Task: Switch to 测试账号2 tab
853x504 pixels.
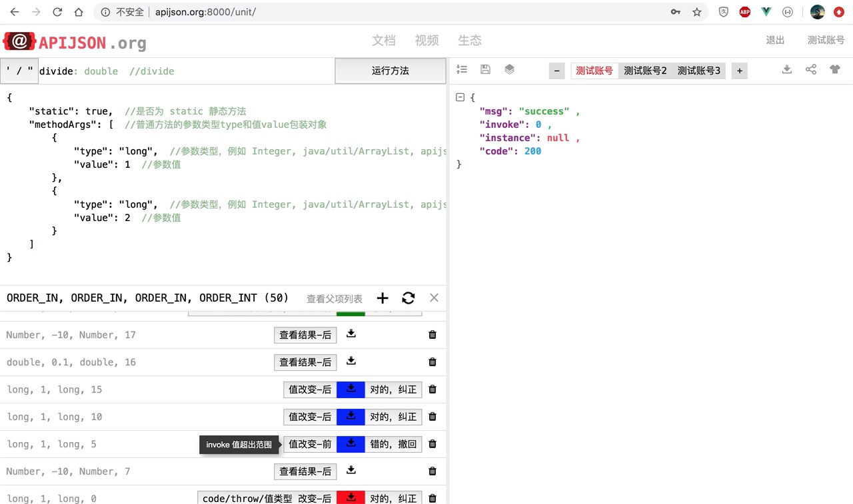Action: click(644, 70)
